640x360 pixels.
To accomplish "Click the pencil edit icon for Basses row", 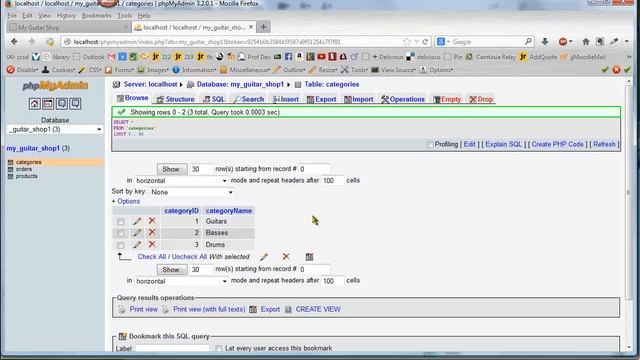I will [137, 233].
